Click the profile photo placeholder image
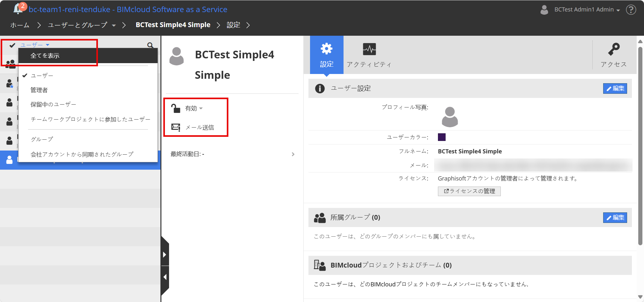The width and height of the screenshot is (644, 302). (450, 117)
